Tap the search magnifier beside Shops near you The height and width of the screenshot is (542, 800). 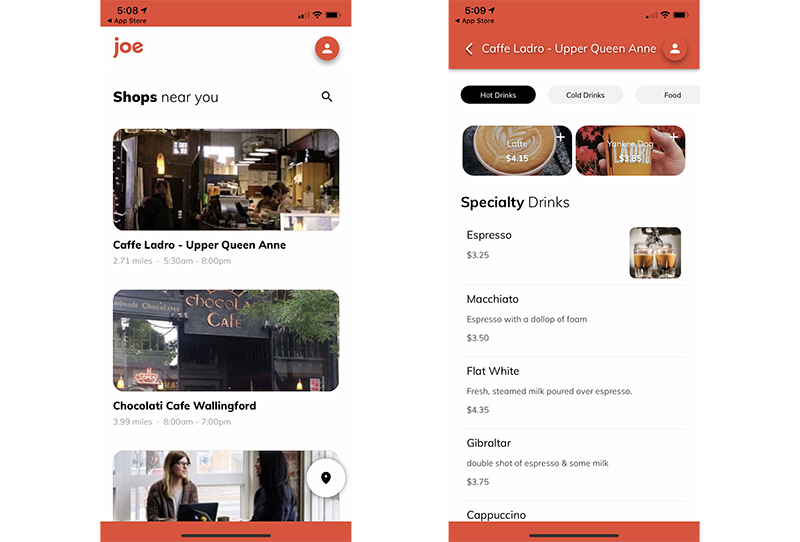(327, 96)
